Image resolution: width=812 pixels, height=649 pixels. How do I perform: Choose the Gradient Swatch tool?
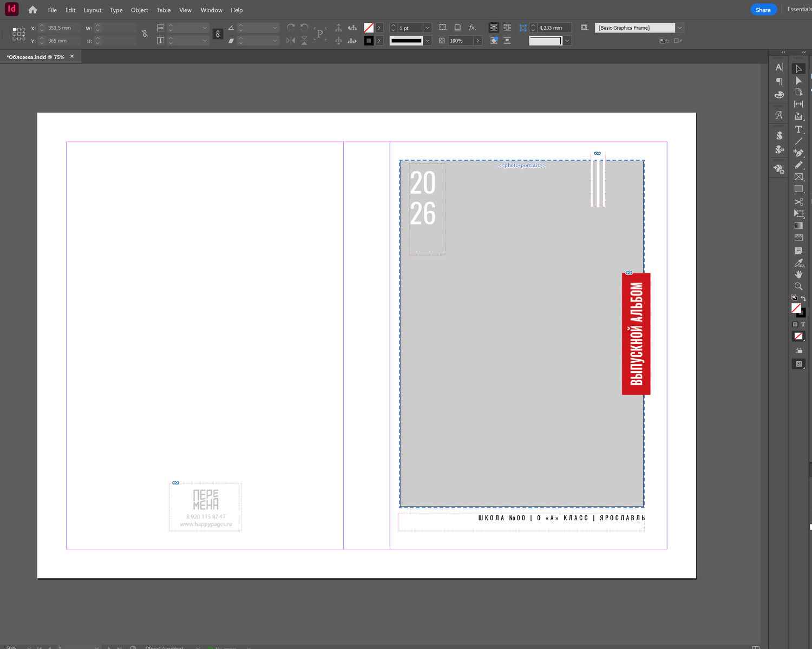[x=798, y=226]
